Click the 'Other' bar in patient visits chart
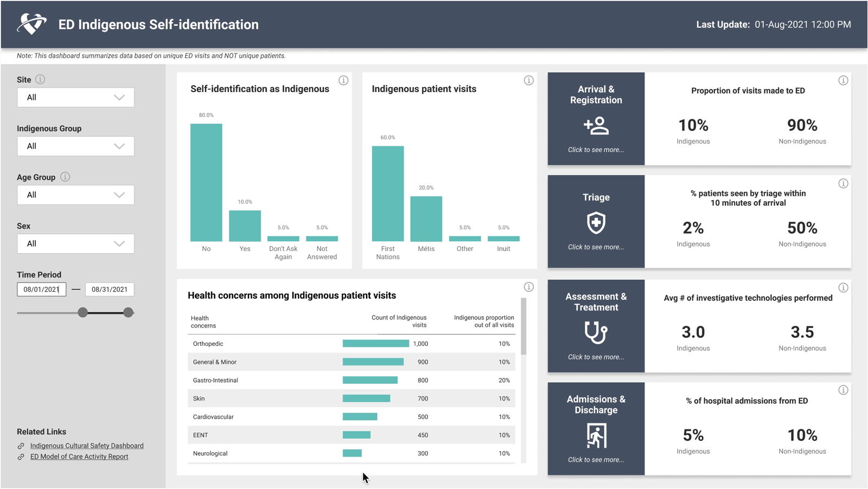 pos(465,239)
